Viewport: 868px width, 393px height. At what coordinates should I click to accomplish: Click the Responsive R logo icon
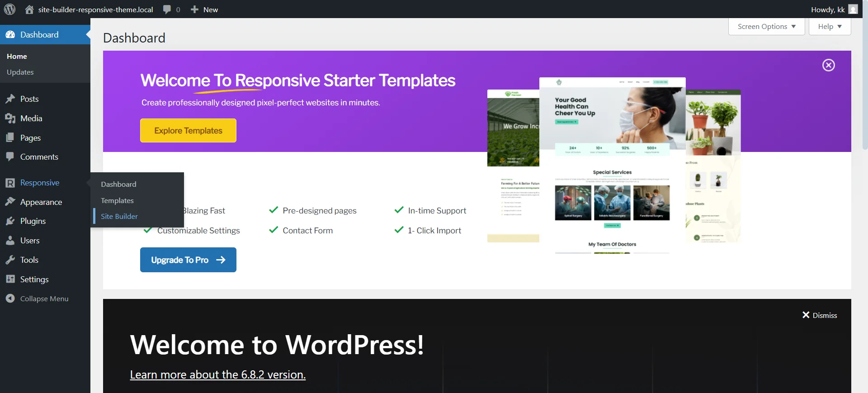pos(10,183)
